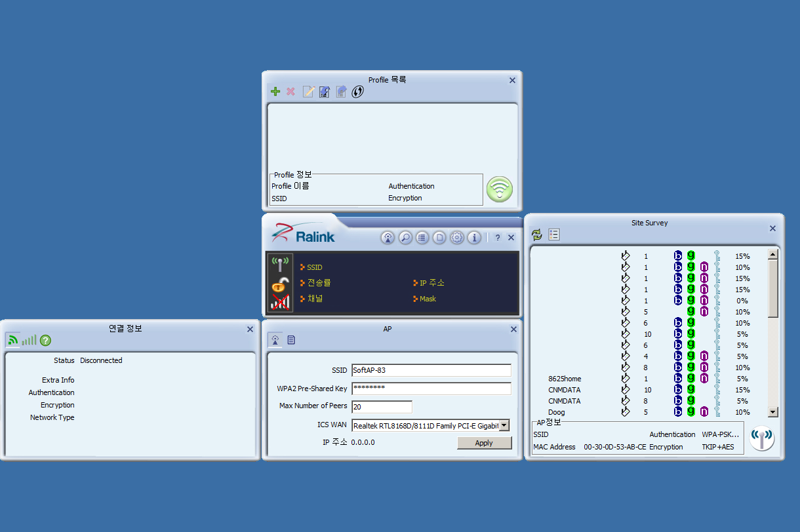Screen dimensions: 800x532
Task: Connect using the Site Survey antenna button
Action: (x=762, y=438)
